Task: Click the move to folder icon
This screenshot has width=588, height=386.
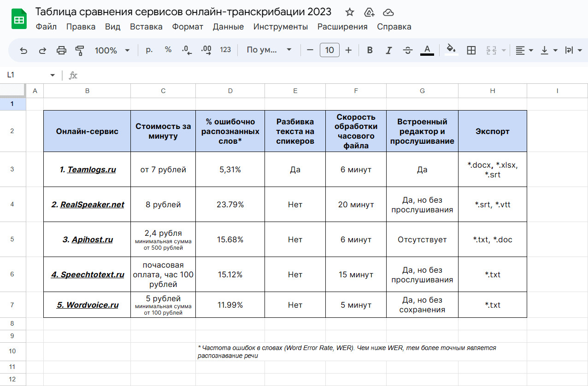Action: 369,12
